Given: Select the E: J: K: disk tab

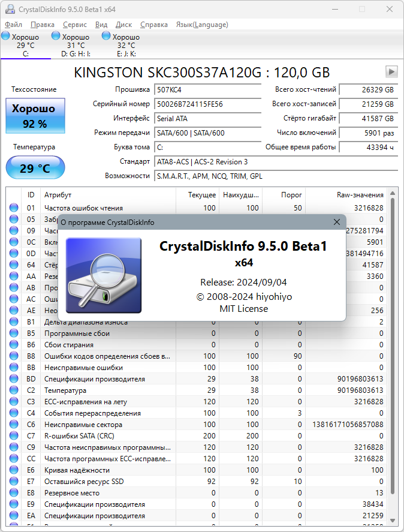Looking at the screenshot, I should (x=126, y=45).
